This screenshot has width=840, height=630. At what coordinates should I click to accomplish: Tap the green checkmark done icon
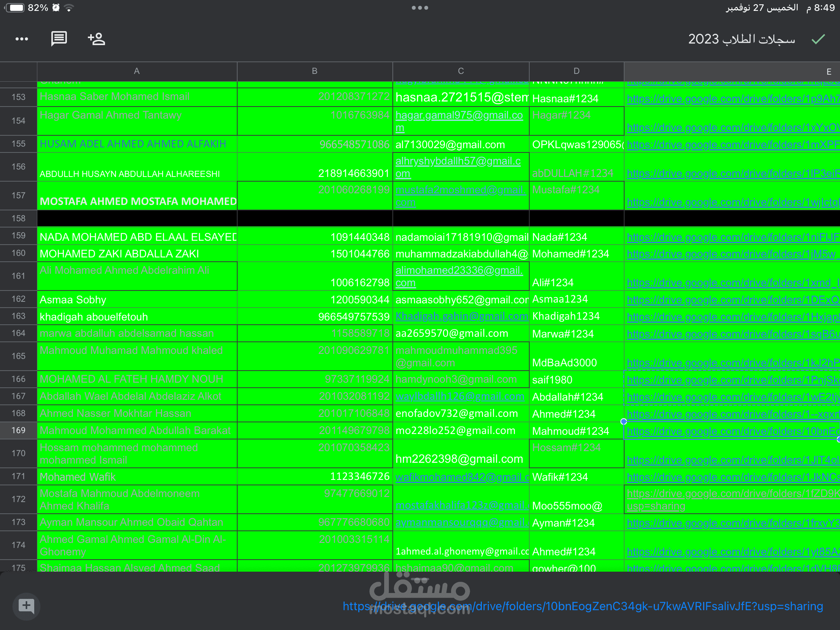click(818, 39)
